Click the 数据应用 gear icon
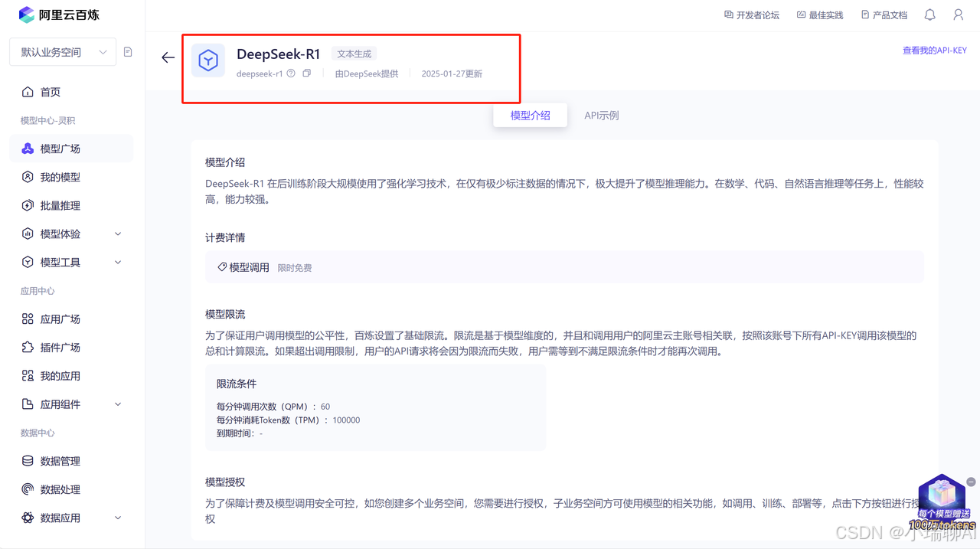Viewport: 980px width, 549px height. pyautogui.click(x=28, y=517)
